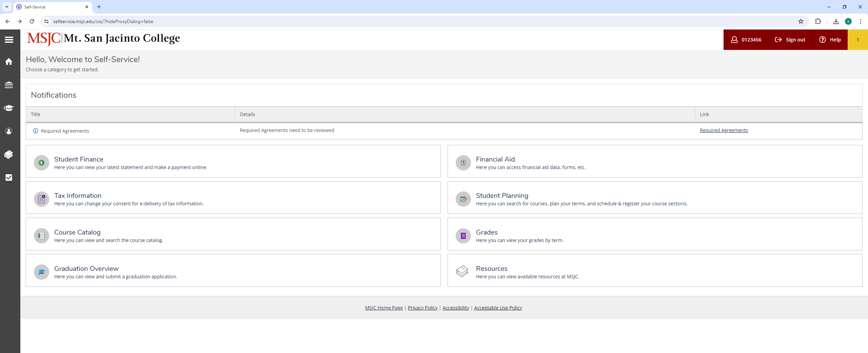
Task: Open the Student Planning tile
Action: (502, 196)
